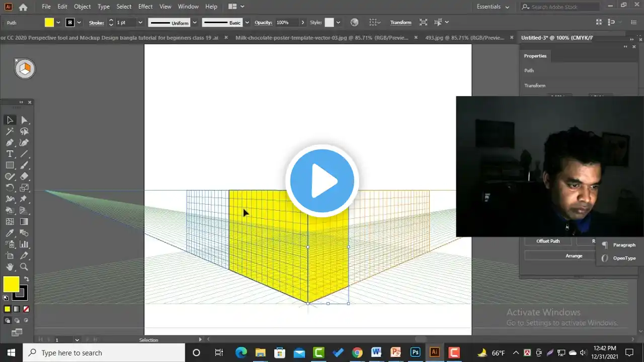644x362 pixels.
Task: Swap the fill and stroke colors
Action: [26, 279]
